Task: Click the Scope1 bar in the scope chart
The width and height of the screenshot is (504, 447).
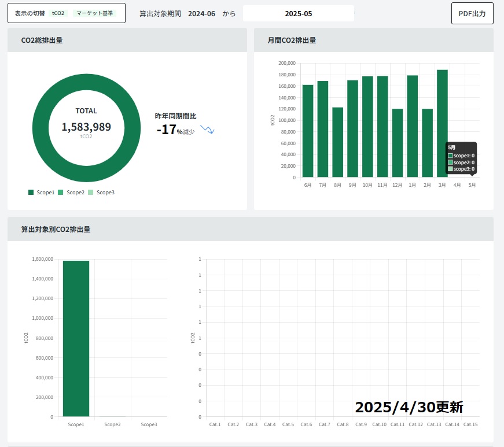Action: tap(76, 339)
